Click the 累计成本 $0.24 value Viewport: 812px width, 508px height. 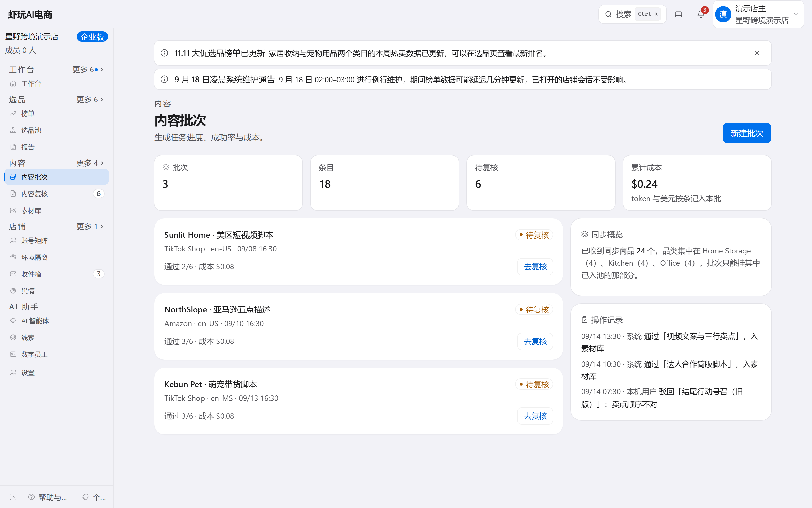[x=644, y=184]
